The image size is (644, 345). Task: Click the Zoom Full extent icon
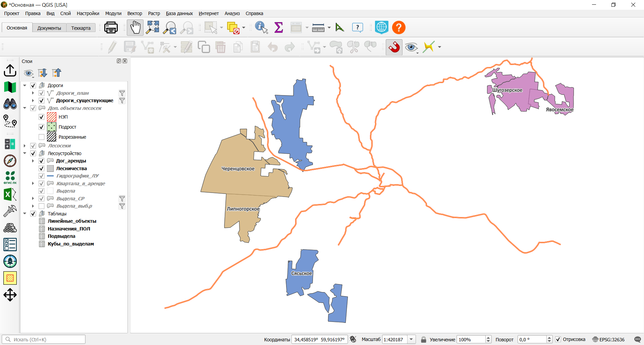(x=153, y=27)
